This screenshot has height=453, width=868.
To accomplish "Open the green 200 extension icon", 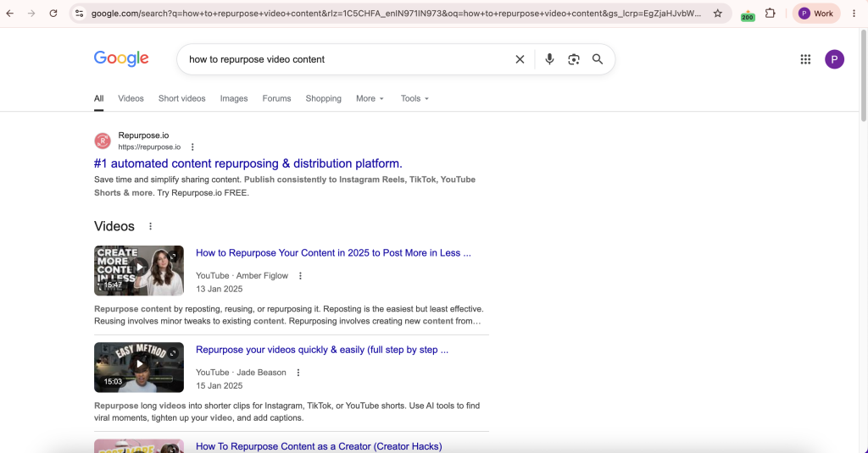I will click(x=748, y=14).
